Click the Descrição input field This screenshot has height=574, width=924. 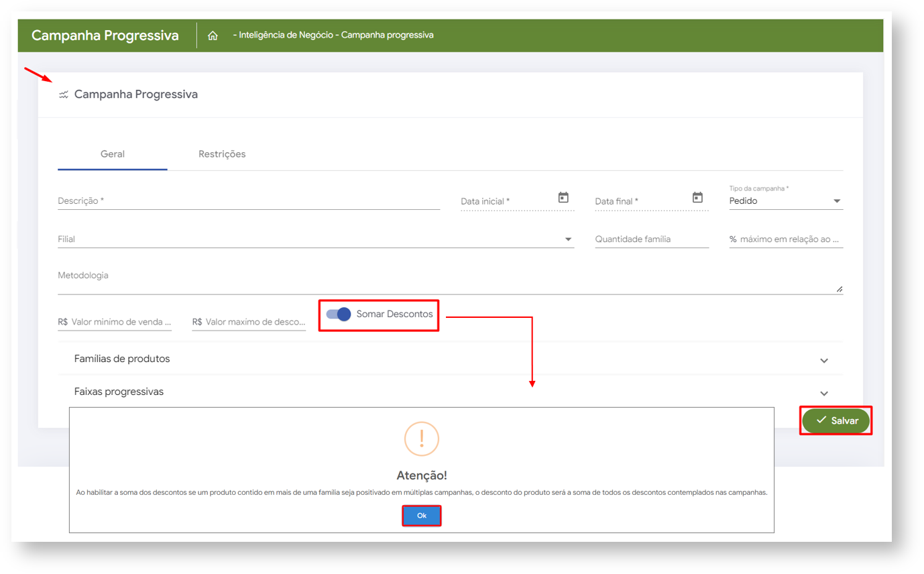pyautogui.click(x=248, y=200)
